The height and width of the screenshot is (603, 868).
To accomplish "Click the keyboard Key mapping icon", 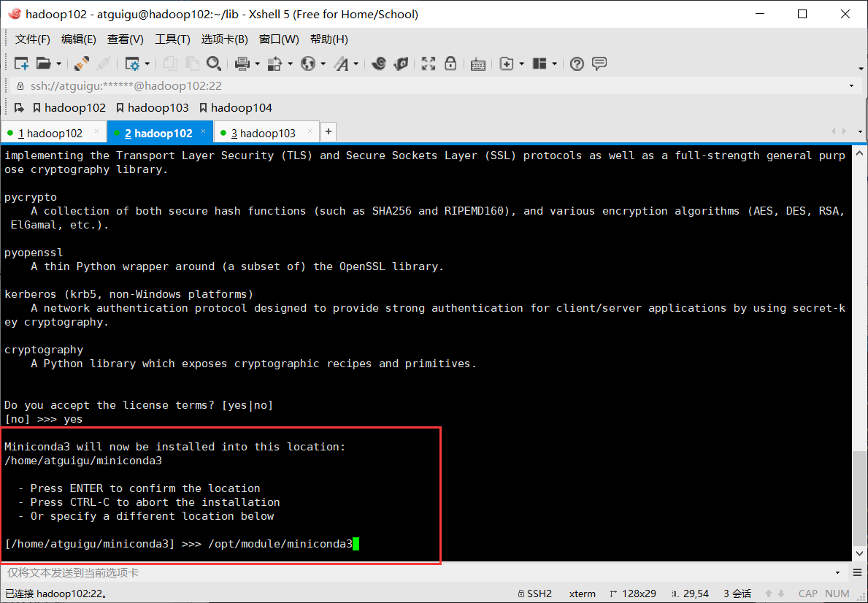I will [477, 64].
